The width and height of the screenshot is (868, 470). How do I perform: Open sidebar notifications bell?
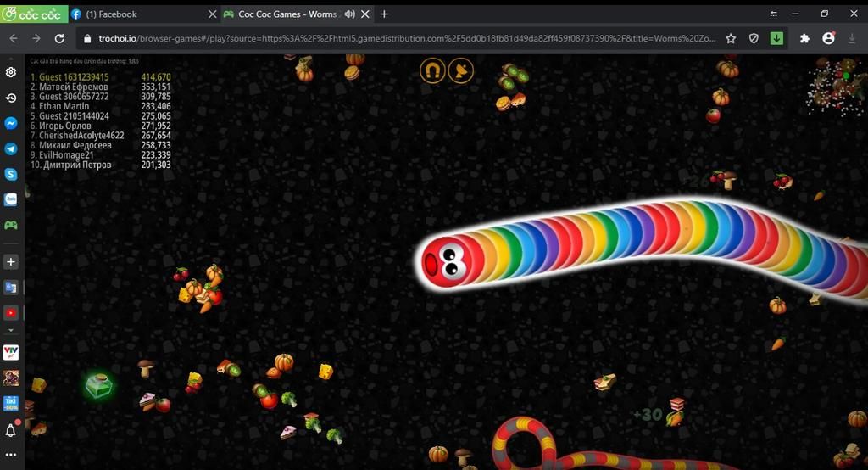click(x=11, y=430)
